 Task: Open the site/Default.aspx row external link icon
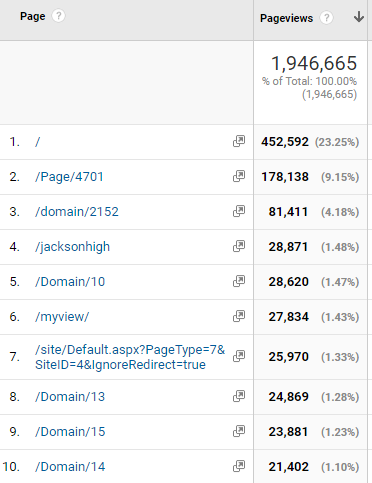[x=239, y=356]
